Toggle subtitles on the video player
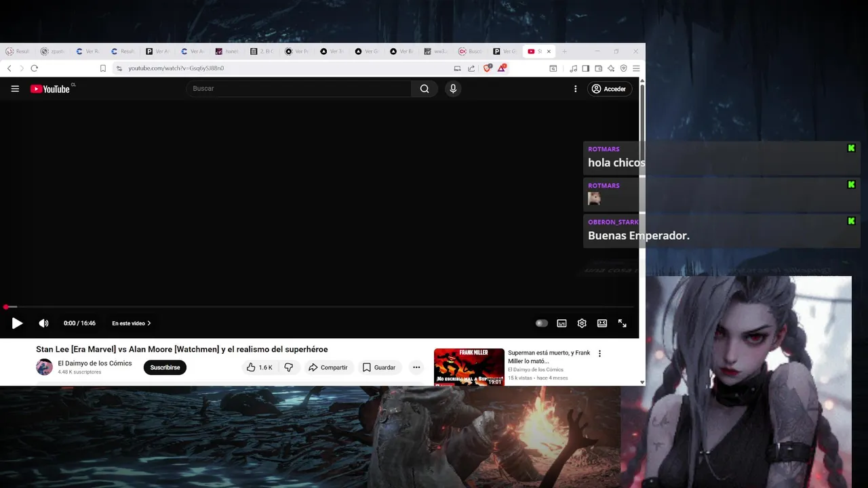The width and height of the screenshot is (868, 488). (x=561, y=323)
